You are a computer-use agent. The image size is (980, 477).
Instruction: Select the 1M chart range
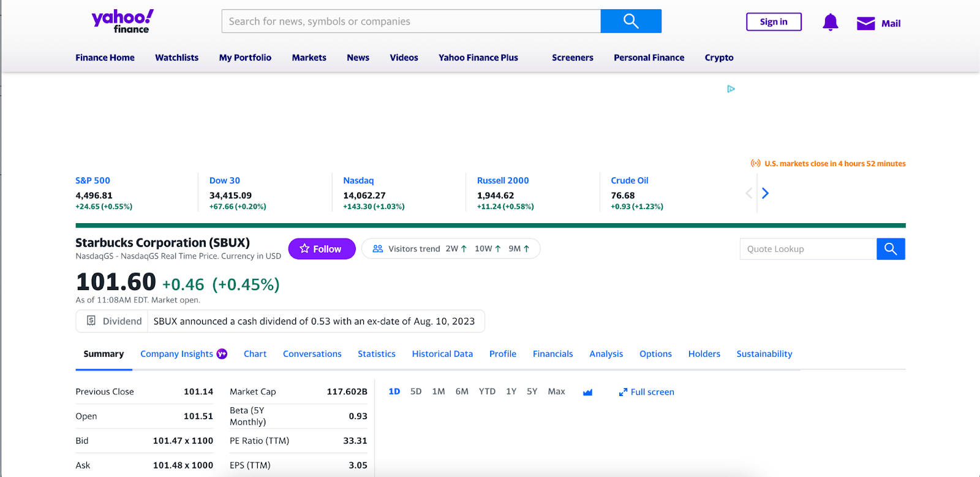439,391
